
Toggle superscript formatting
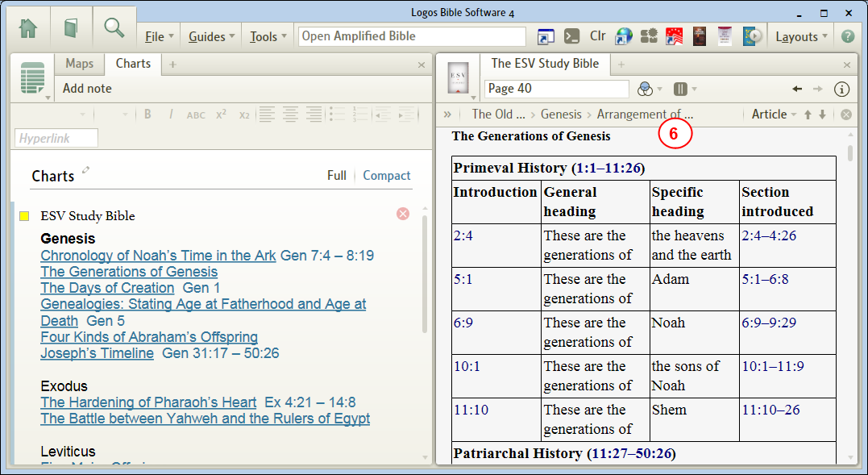click(222, 115)
